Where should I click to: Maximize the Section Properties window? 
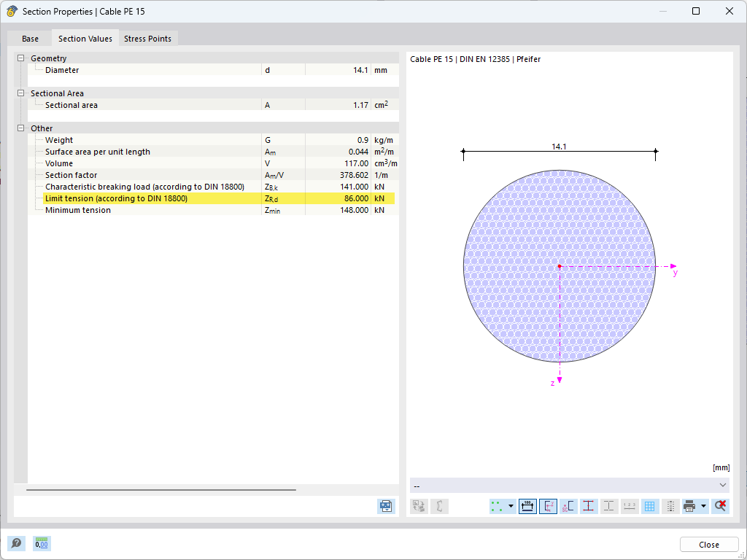pos(696,12)
